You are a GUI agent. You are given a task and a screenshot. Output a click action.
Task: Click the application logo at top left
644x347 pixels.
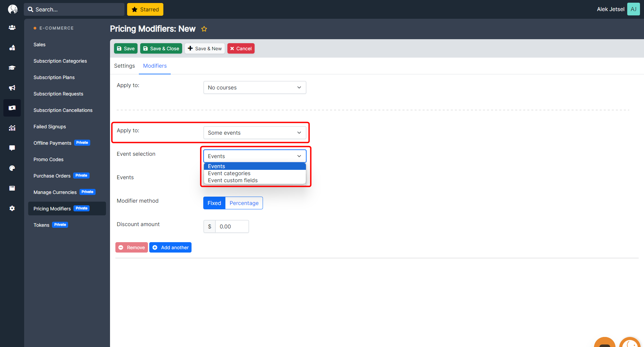tap(13, 9)
